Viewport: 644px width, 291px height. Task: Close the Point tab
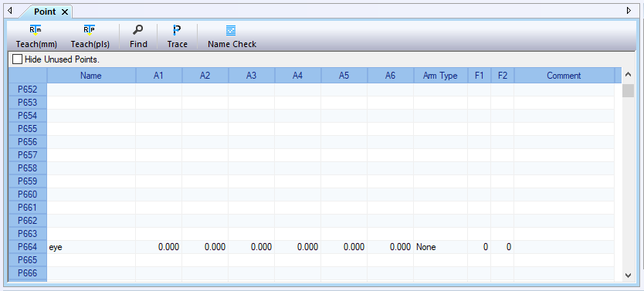point(65,12)
